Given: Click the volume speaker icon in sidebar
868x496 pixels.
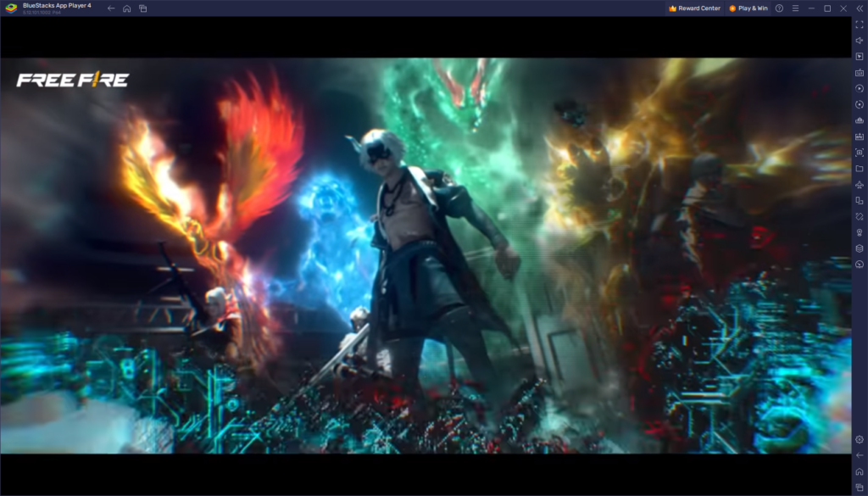Looking at the screenshot, I should pos(859,41).
